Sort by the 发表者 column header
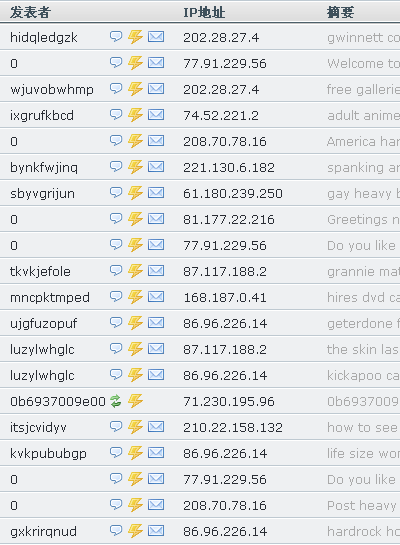 [31, 12]
